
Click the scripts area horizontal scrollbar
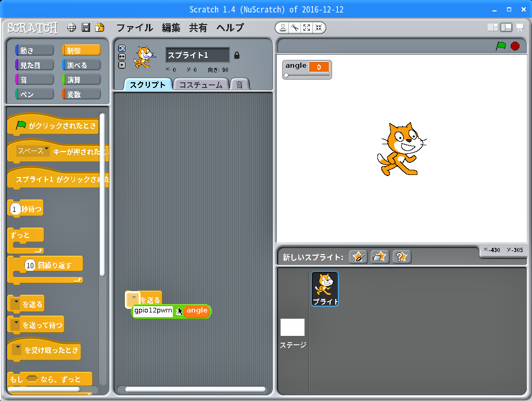(x=195, y=389)
